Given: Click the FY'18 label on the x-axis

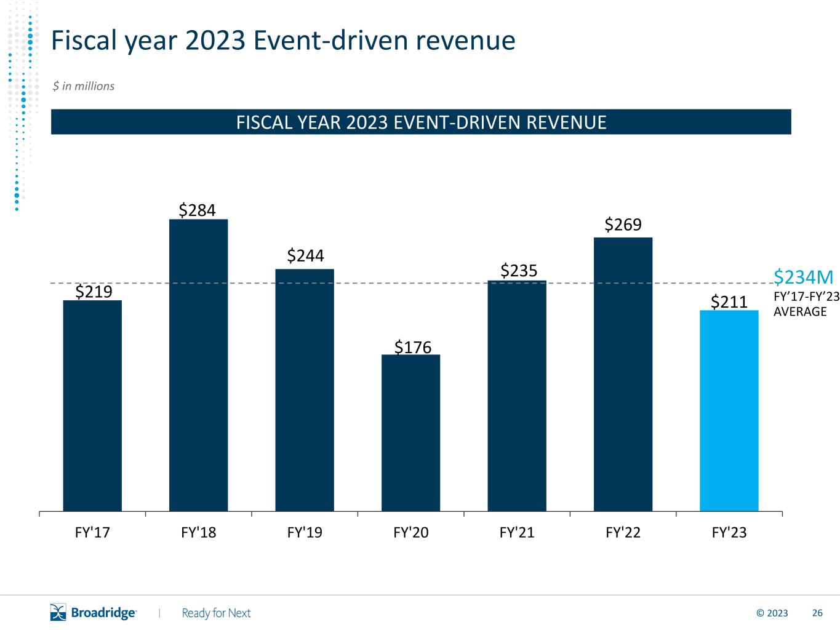Looking at the screenshot, I should pos(199,532).
